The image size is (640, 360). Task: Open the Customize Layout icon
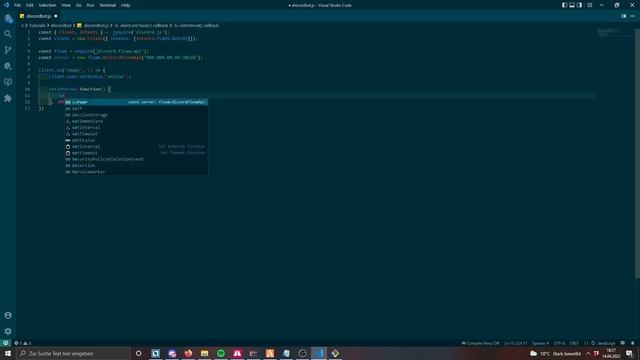point(589,5)
